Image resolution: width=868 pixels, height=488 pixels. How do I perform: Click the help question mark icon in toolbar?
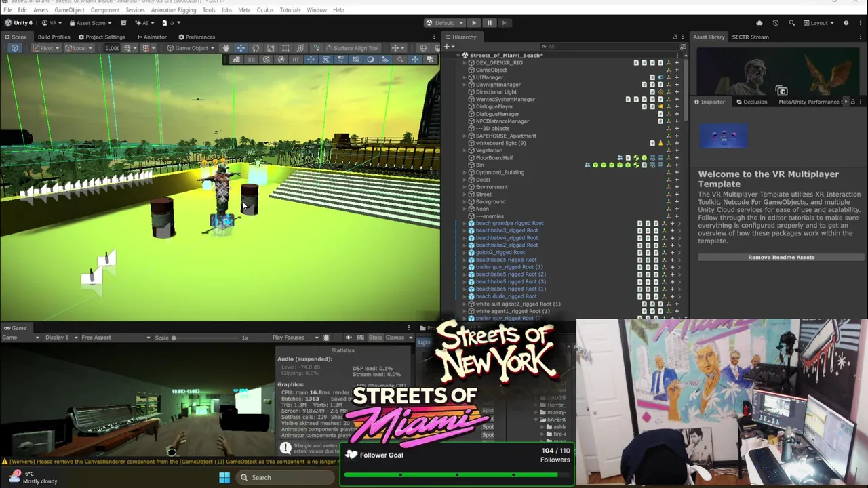click(x=846, y=23)
